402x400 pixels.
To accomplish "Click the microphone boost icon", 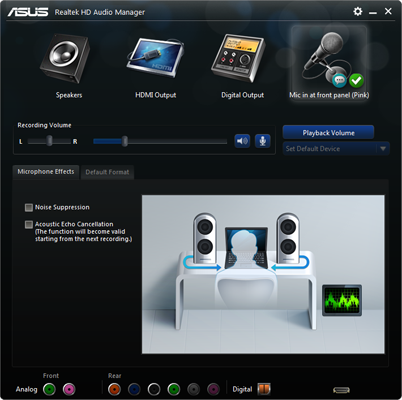I will pos(263,141).
